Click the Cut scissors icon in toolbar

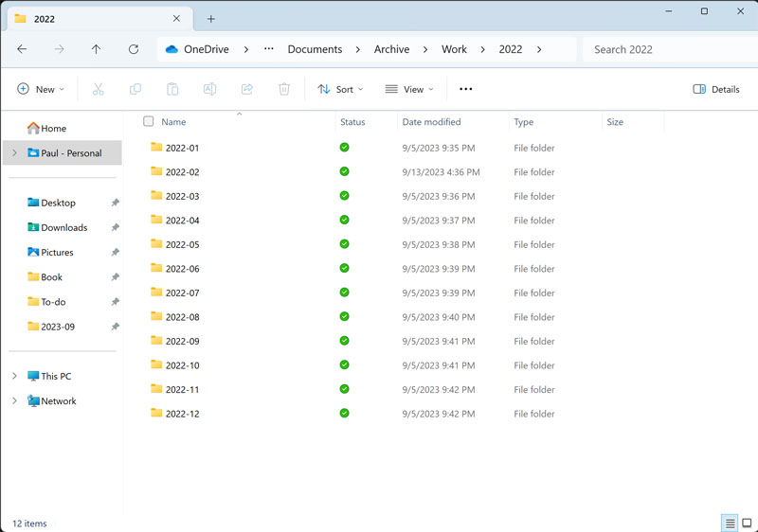pos(98,89)
